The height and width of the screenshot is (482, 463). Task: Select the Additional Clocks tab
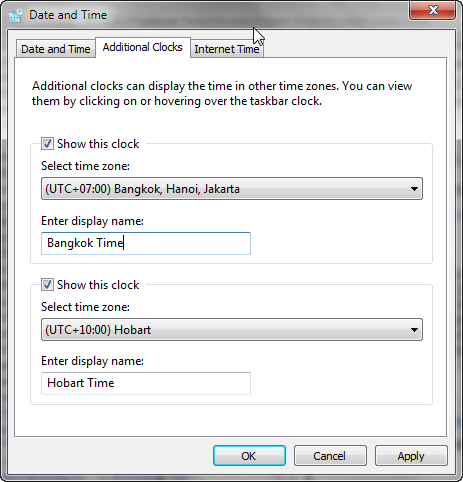coord(143,47)
